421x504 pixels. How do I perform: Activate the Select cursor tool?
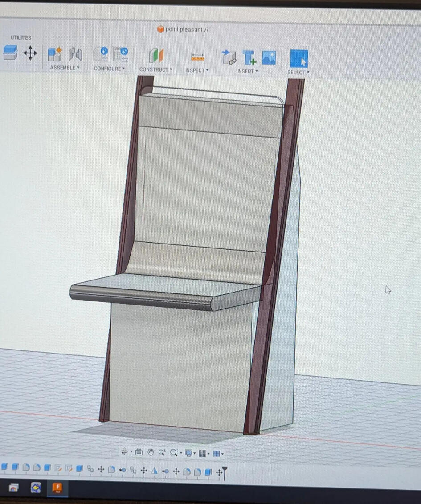click(x=298, y=58)
